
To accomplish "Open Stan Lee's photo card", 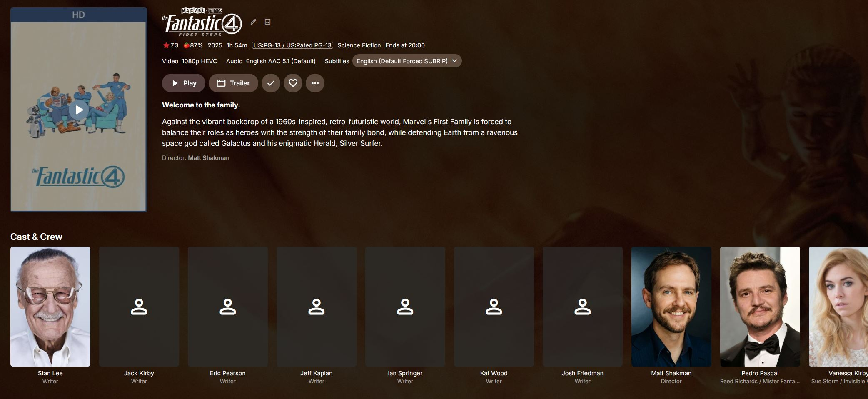I will click(50, 307).
